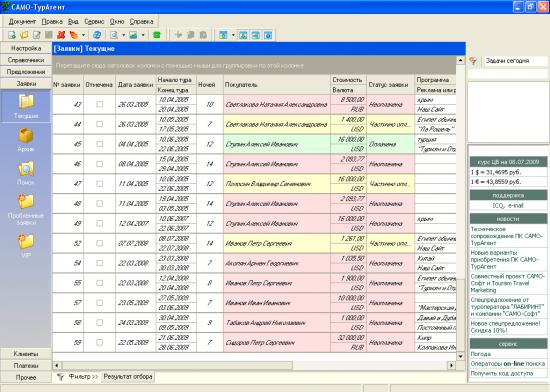
Task: Click the blue round refresh toolbar icon
Action: 97,35
